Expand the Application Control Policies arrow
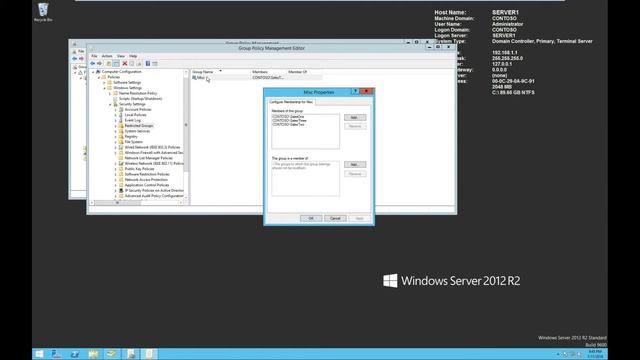The image size is (640, 360). 116,185
